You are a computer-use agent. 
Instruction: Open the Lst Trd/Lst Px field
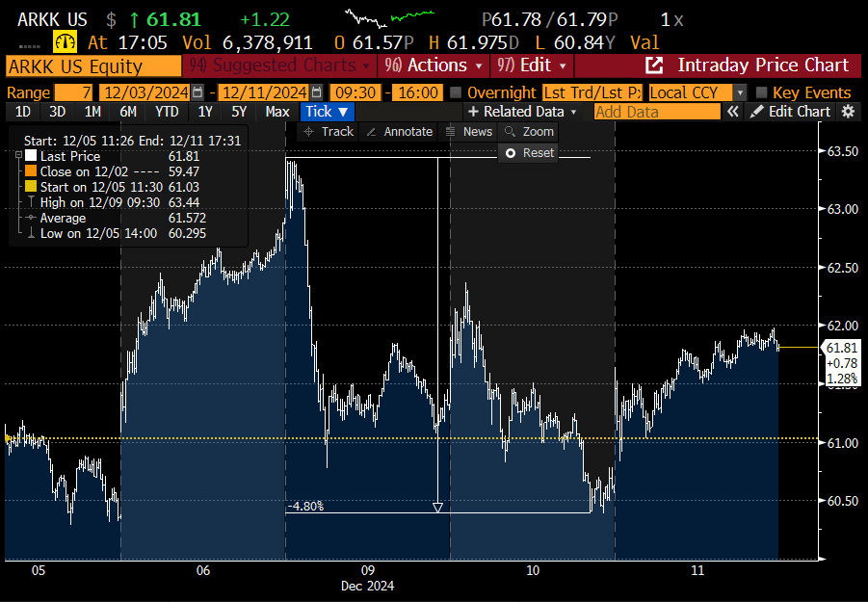point(592,92)
